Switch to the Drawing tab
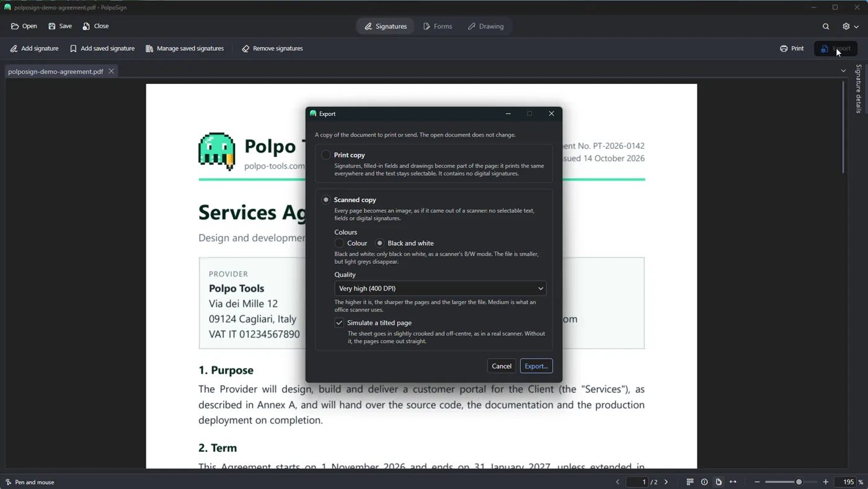The height and width of the screenshot is (489, 868). click(x=486, y=27)
